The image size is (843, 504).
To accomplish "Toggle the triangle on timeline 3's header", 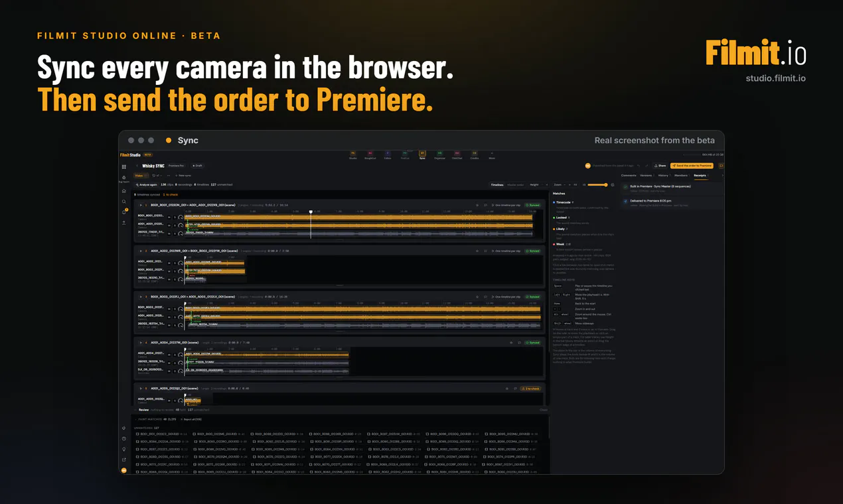I will (x=140, y=297).
